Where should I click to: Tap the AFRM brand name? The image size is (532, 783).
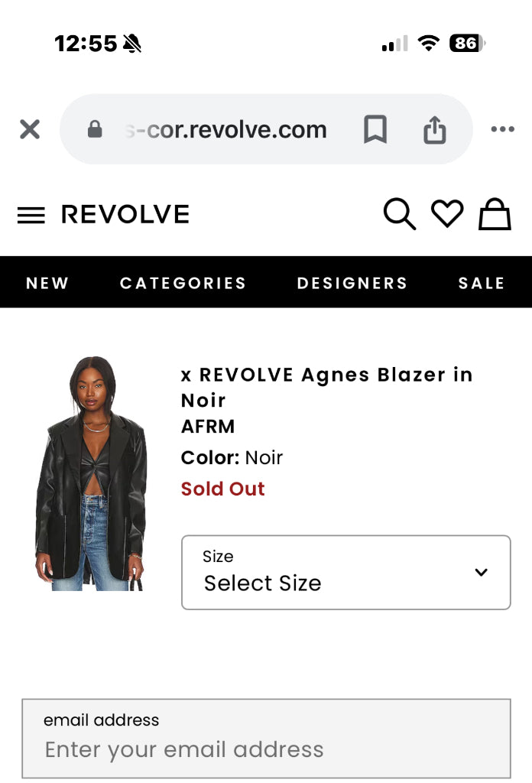click(208, 427)
